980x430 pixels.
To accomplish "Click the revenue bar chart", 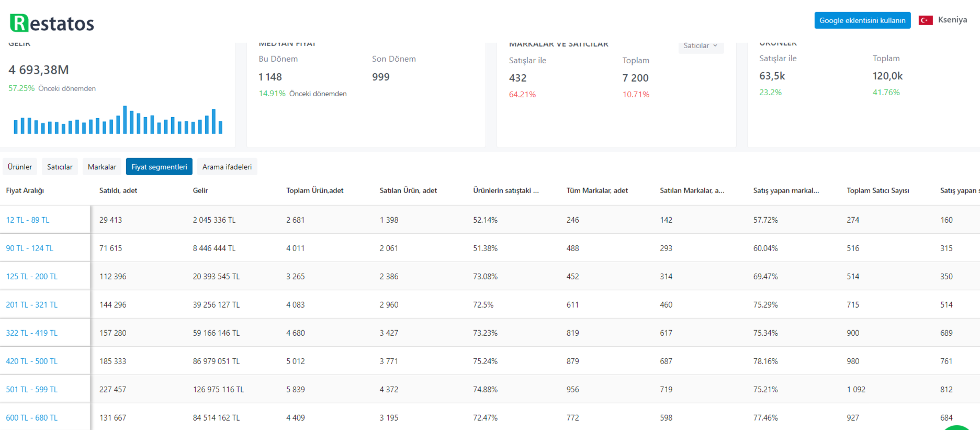I will pos(118,120).
